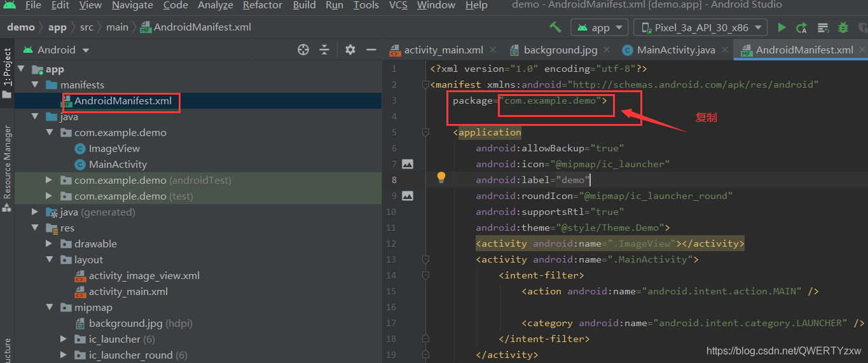Click the Apply Code Changes icon
This screenshot has width=868, height=363.
[823, 27]
